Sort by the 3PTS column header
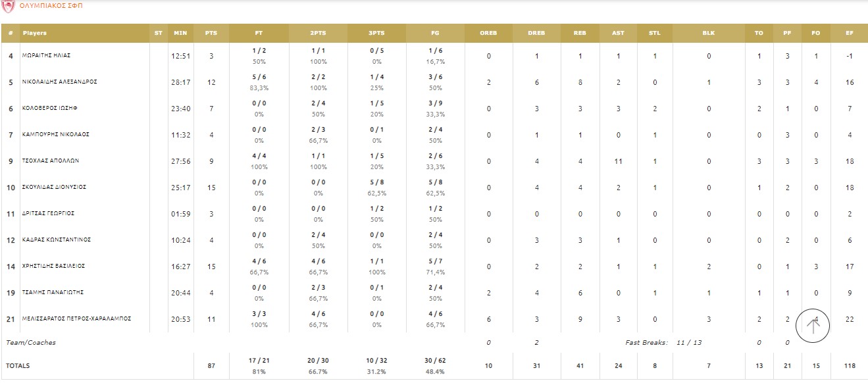Image resolution: width=868 pixels, height=383 pixels. 376,33
